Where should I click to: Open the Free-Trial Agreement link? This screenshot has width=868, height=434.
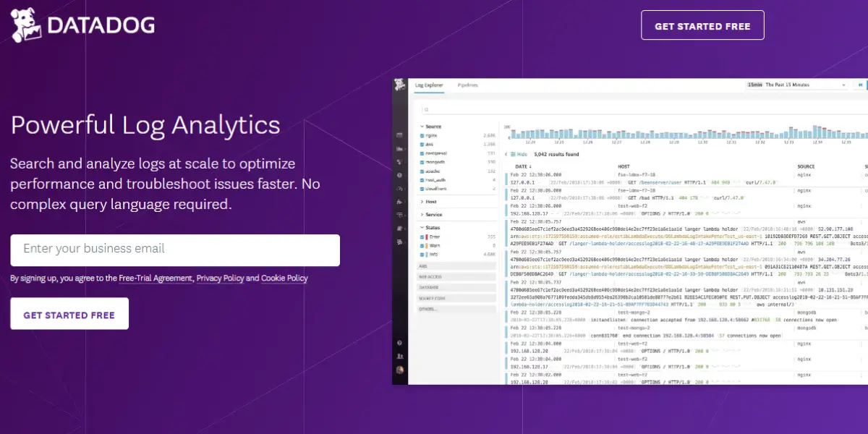pyautogui.click(x=156, y=278)
